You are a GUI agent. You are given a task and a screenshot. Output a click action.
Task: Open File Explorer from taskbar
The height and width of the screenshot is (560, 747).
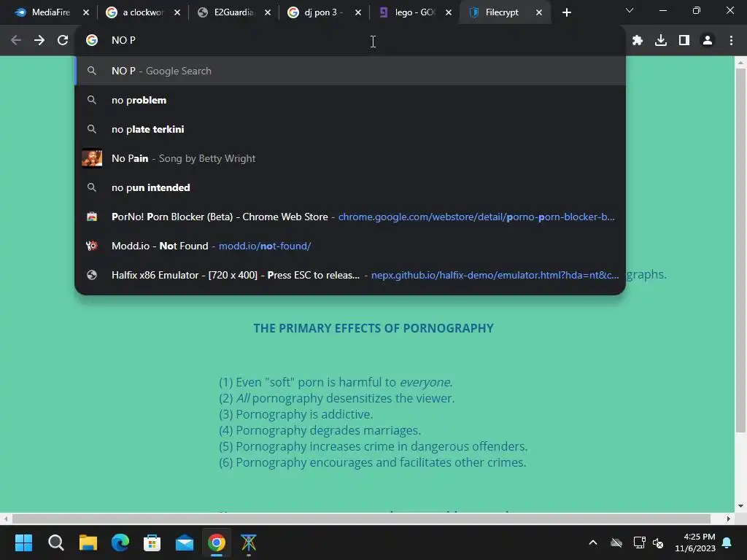88,542
